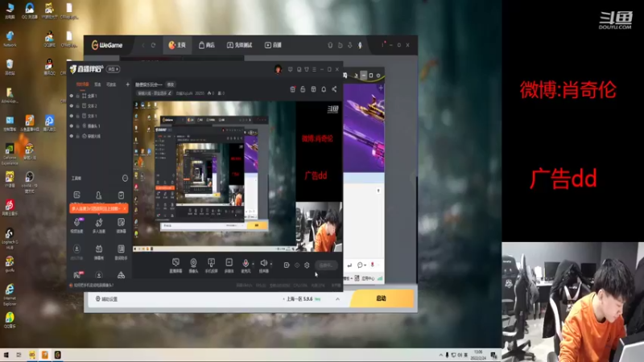This screenshot has width=644, height=362.
Task: Open speaker dropdown arrow in bottom bar
Action: pos(271,264)
